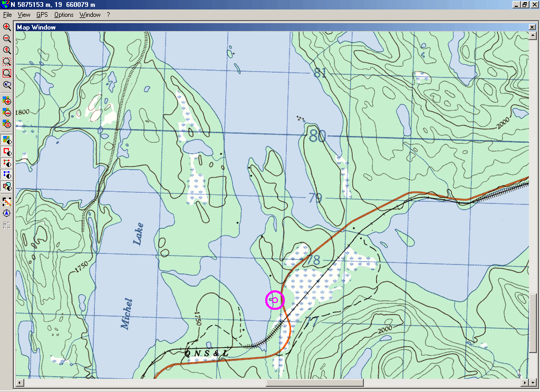Click the grid number '81' on map
The image size is (540, 392).
(x=320, y=72)
